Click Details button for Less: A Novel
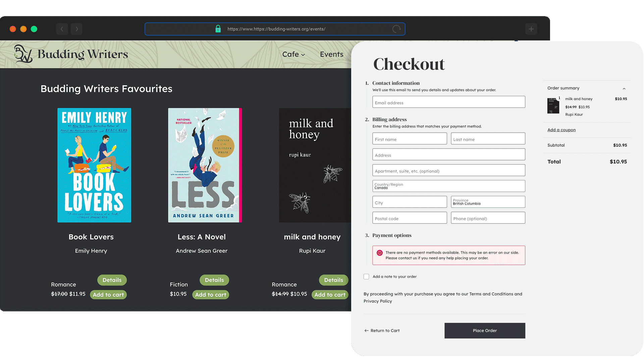The image size is (644, 362). pos(214,280)
